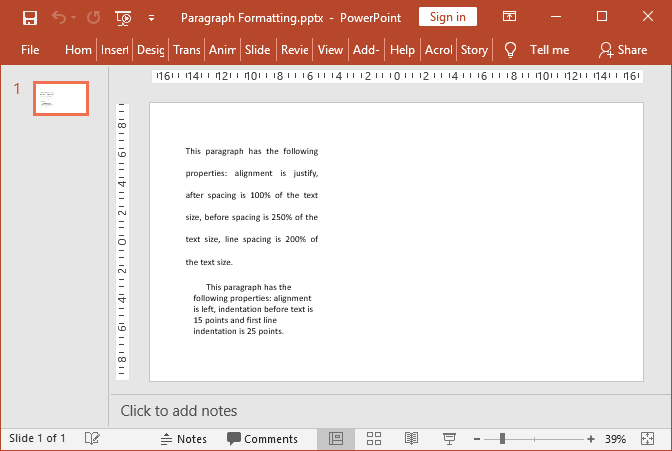672x451 pixels.
Task: Click the Sign in button
Action: click(x=447, y=17)
